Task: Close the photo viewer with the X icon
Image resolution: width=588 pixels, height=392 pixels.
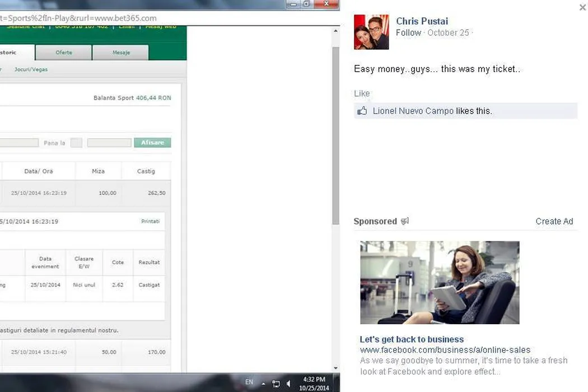Action: pyautogui.click(x=582, y=8)
